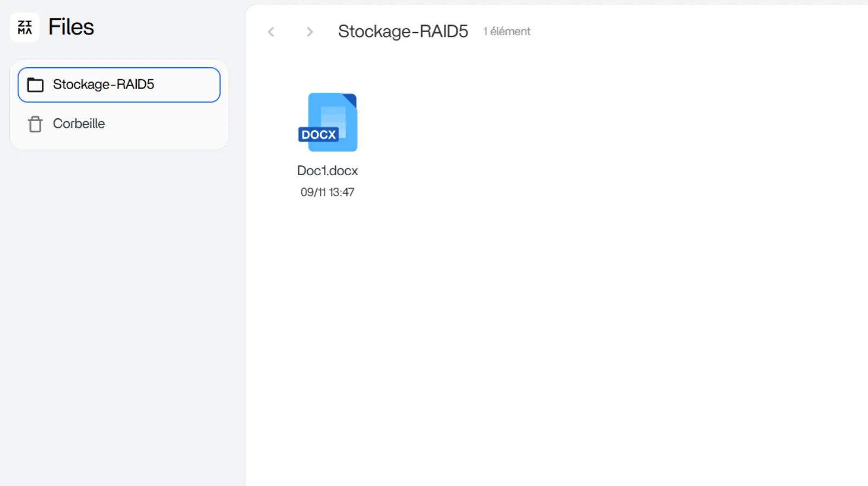Select the Doc1.docx file name
Screen dimensions: 868x486
click(x=327, y=171)
